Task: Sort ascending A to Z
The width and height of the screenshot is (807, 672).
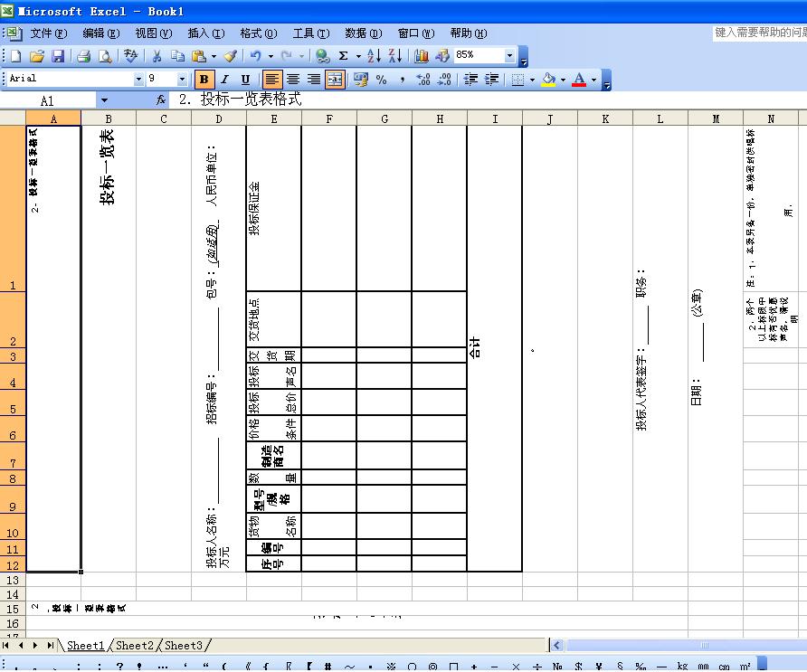Action: 375,55
